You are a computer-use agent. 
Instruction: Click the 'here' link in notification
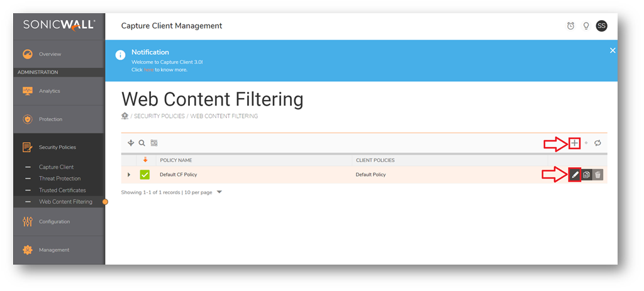(x=148, y=70)
